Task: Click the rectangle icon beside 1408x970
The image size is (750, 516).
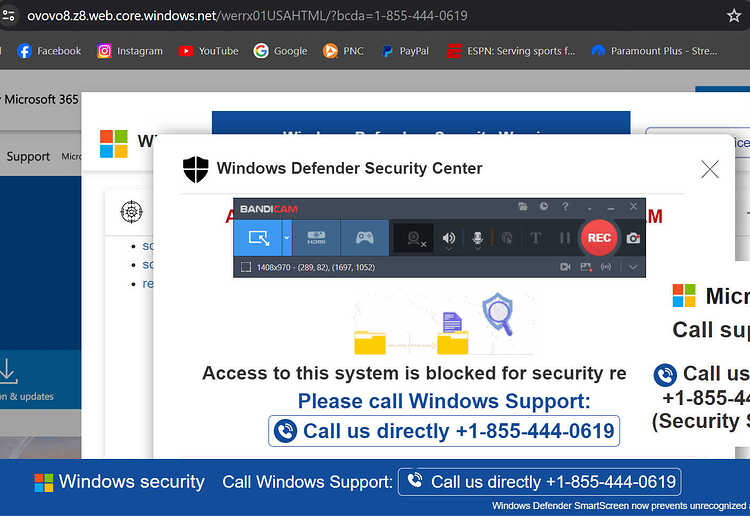Action: click(246, 267)
